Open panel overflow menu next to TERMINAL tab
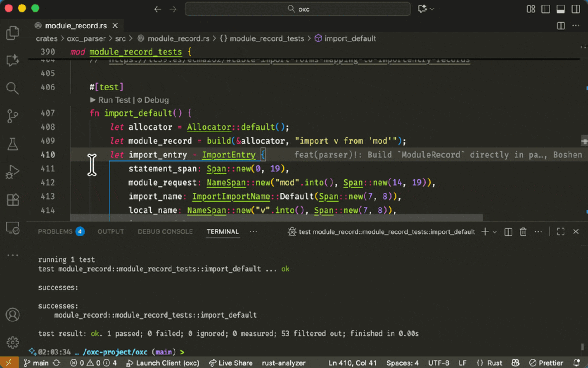Screen dimensions: 588x368 tap(253, 231)
